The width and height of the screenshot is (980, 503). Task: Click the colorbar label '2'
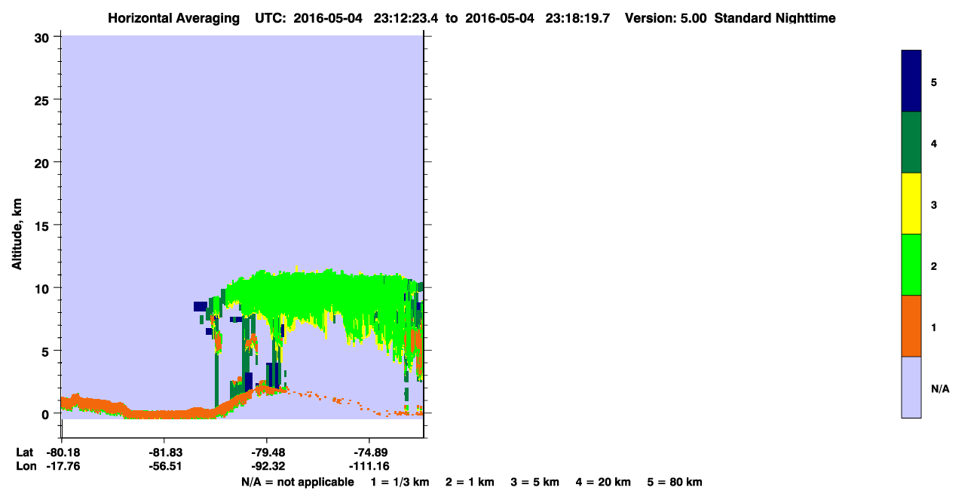click(934, 265)
